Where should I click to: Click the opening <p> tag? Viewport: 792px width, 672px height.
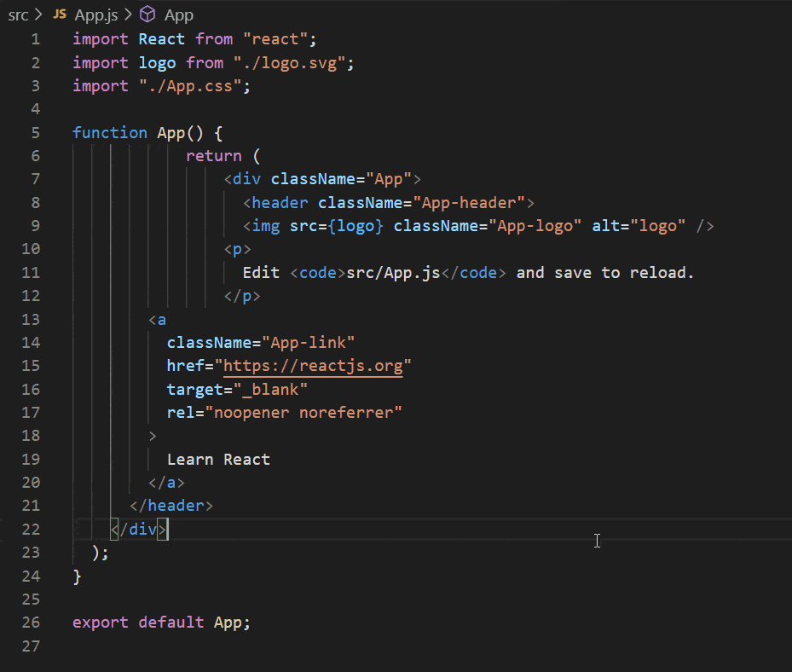click(x=237, y=249)
